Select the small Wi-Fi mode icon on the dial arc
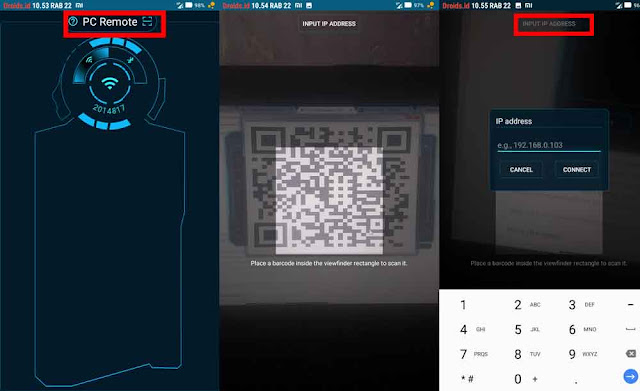 pos(89,60)
